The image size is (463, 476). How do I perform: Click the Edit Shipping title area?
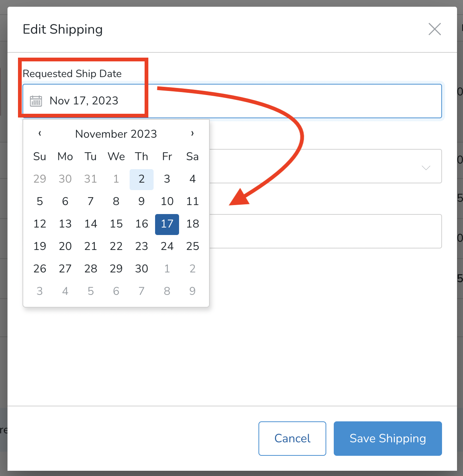[x=63, y=29]
